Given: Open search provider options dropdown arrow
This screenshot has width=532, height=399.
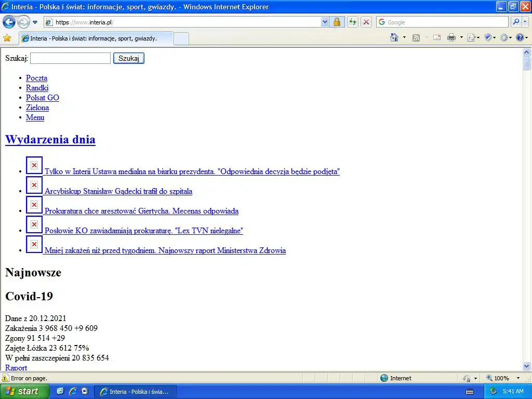Looking at the screenshot, I should coord(525,22).
